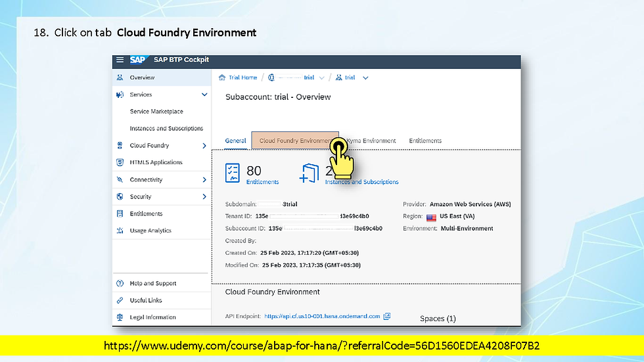Switch to the Entitlements tab
Image resolution: width=644 pixels, height=362 pixels.
425,141
